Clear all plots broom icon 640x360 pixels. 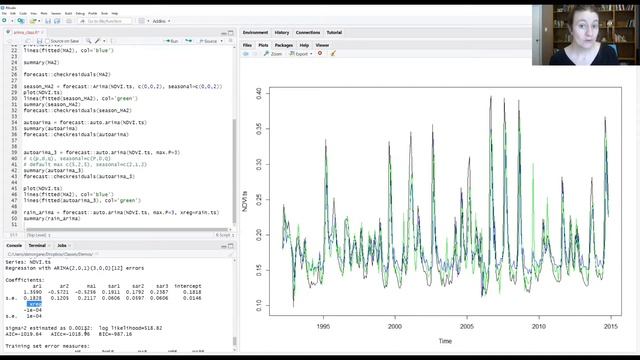333,53
